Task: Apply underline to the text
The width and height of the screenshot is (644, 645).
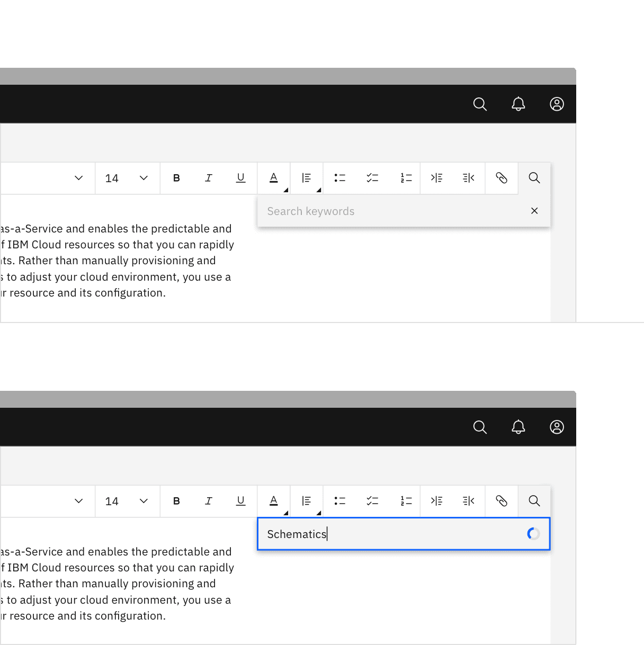Action: (x=241, y=178)
